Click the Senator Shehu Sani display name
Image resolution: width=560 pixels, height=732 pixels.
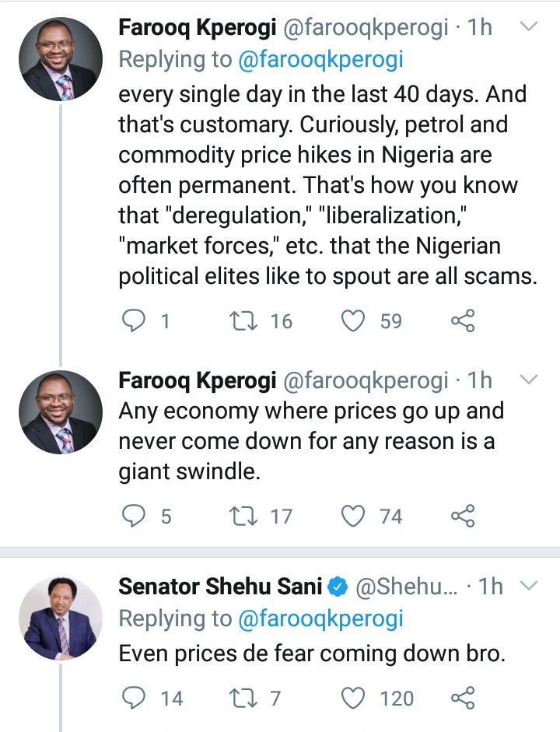(220, 587)
